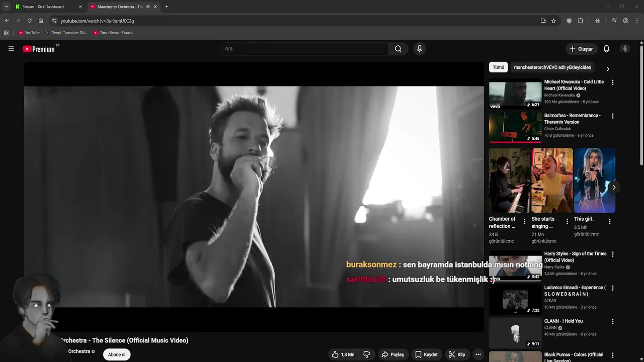Open a new browser tab
The height and width of the screenshot is (362, 644).
[x=167, y=7]
